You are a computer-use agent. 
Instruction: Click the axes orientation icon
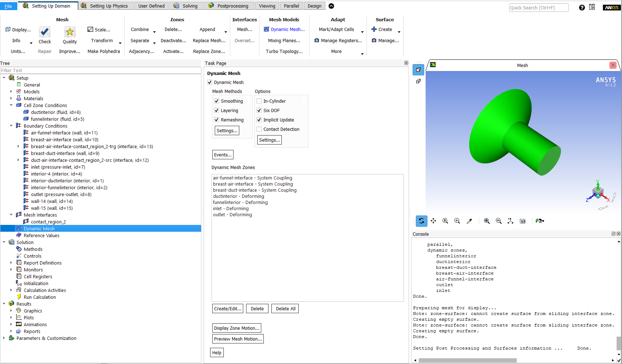[510, 221]
